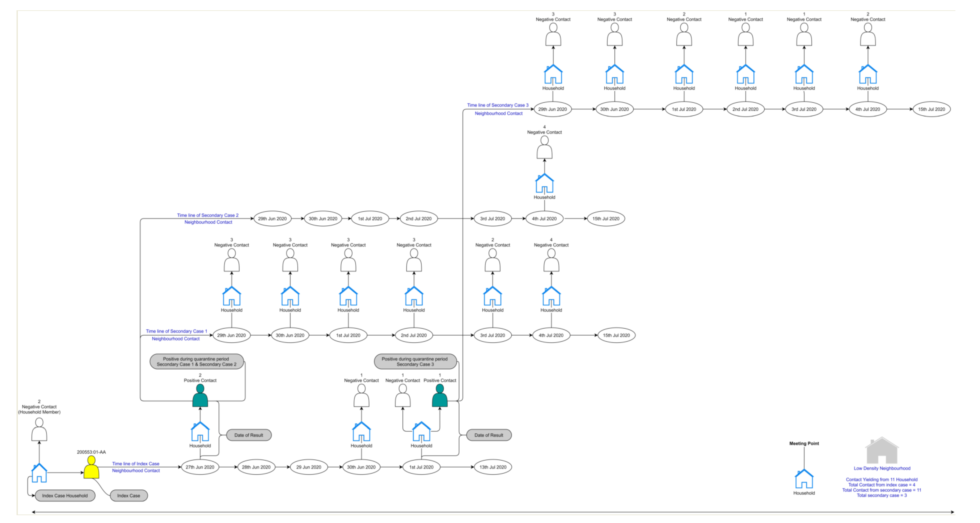Screen dimensions: 980x523
Task: Click the yellow index case person icon
Action: [91, 468]
